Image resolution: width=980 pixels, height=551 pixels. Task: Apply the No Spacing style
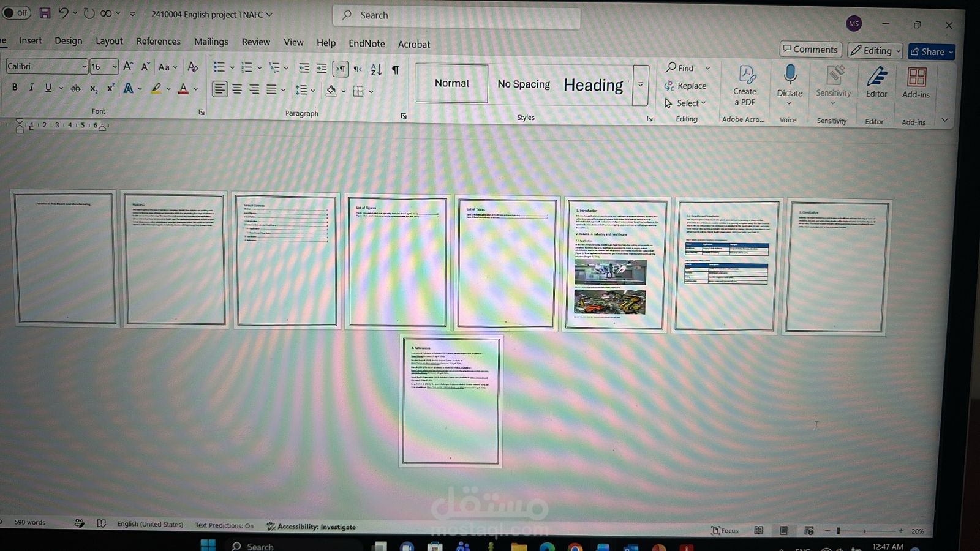click(524, 84)
